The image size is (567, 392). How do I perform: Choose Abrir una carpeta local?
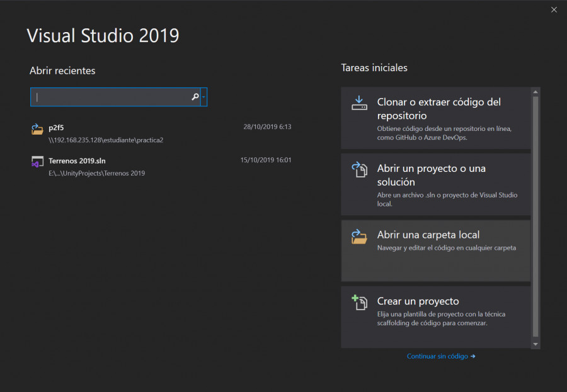click(435, 250)
